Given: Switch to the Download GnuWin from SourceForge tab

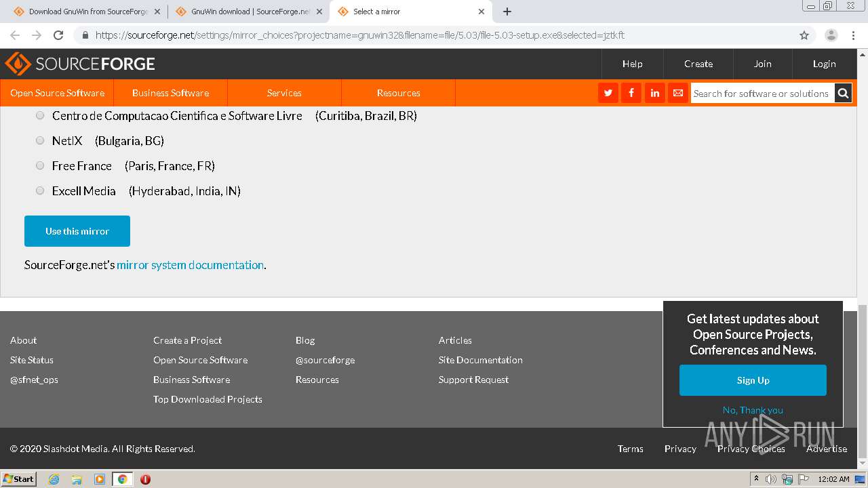Looking at the screenshot, I should pos(87,12).
